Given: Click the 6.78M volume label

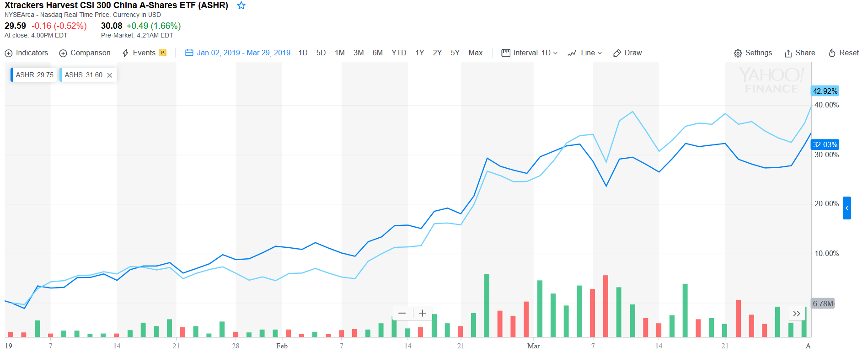Looking at the screenshot, I should (x=823, y=304).
